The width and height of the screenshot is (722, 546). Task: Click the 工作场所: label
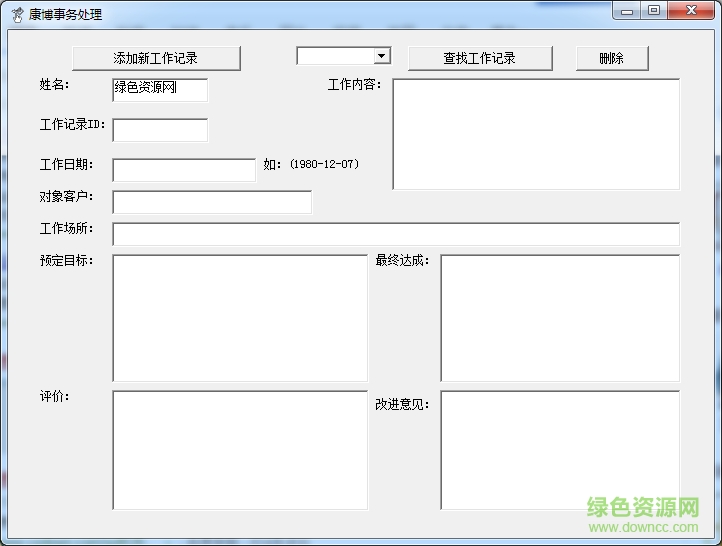[66, 228]
